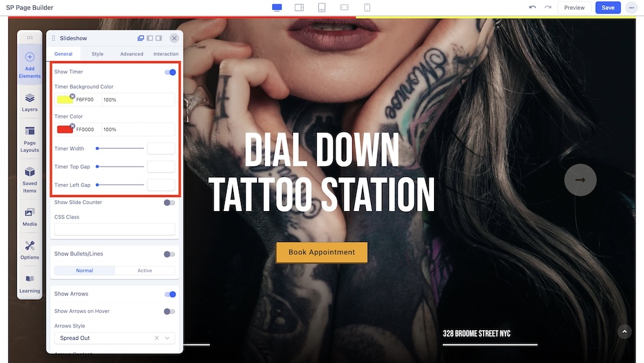
Task: Click the Preview button
Action: coord(574,7)
